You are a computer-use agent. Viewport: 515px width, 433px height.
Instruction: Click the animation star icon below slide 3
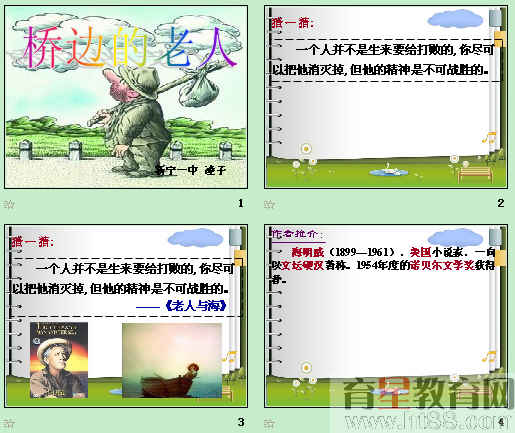[x=9, y=423]
